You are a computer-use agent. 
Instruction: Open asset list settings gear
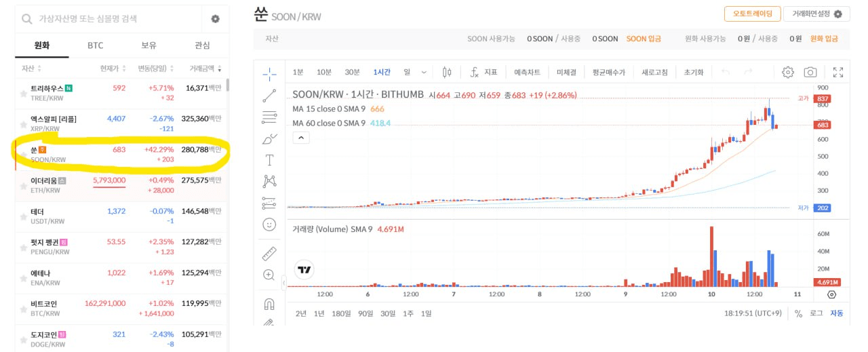coord(215,19)
